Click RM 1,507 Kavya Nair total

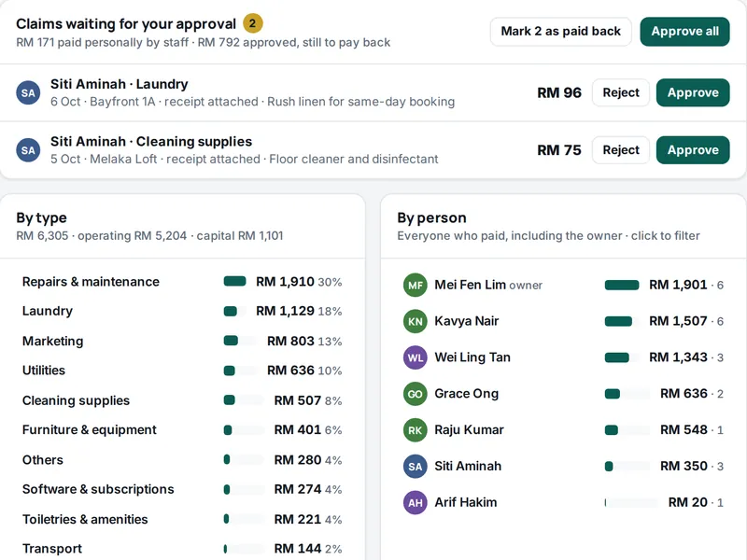pos(678,321)
